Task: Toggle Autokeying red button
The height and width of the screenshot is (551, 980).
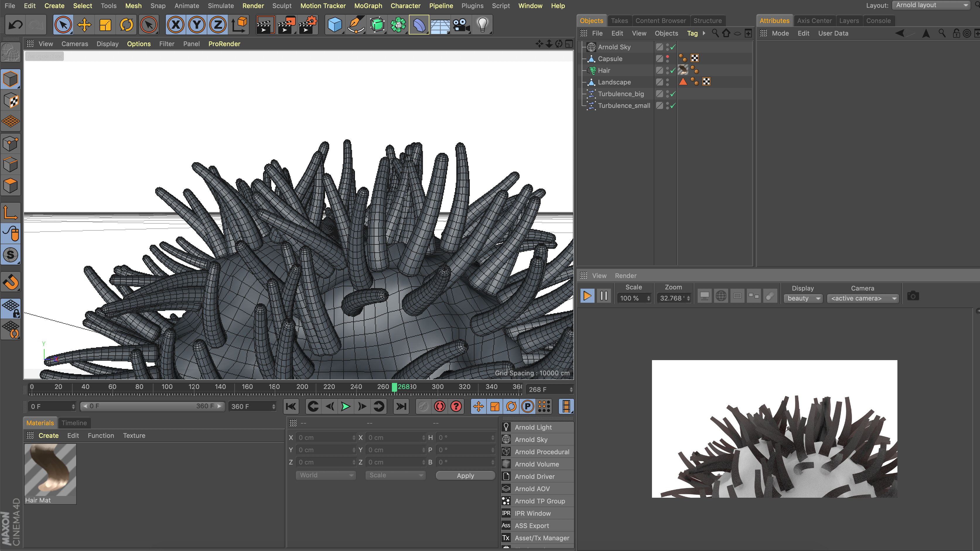Action: pos(439,406)
